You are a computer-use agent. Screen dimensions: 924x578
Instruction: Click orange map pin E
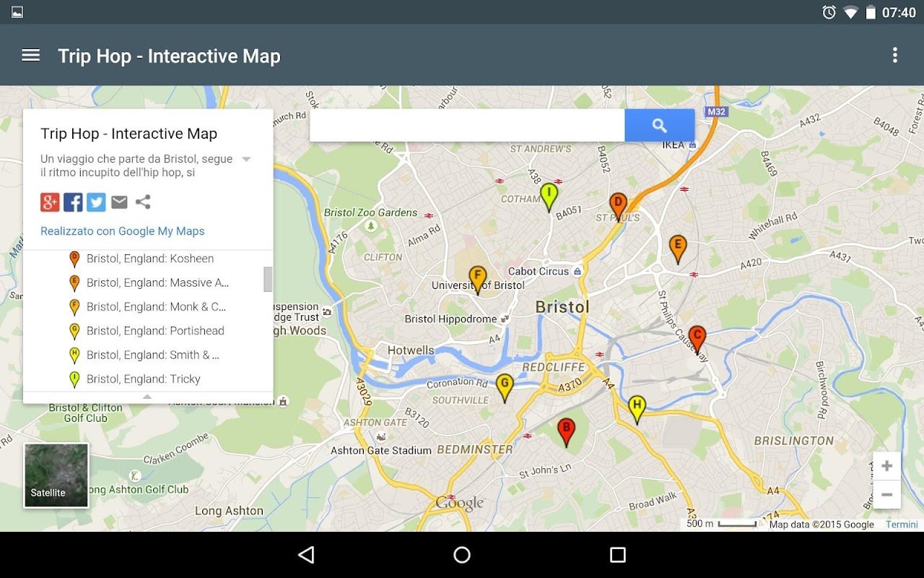click(677, 249)
